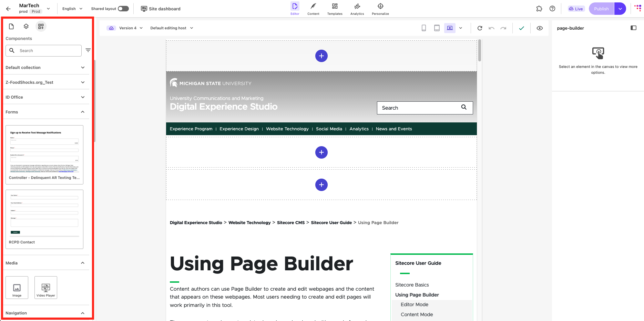
Task: Open the Site dashboard
Action: [161, 9]
